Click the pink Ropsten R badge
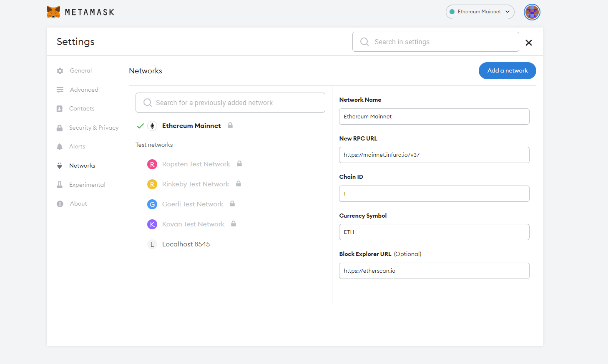 tap(152, 164)
